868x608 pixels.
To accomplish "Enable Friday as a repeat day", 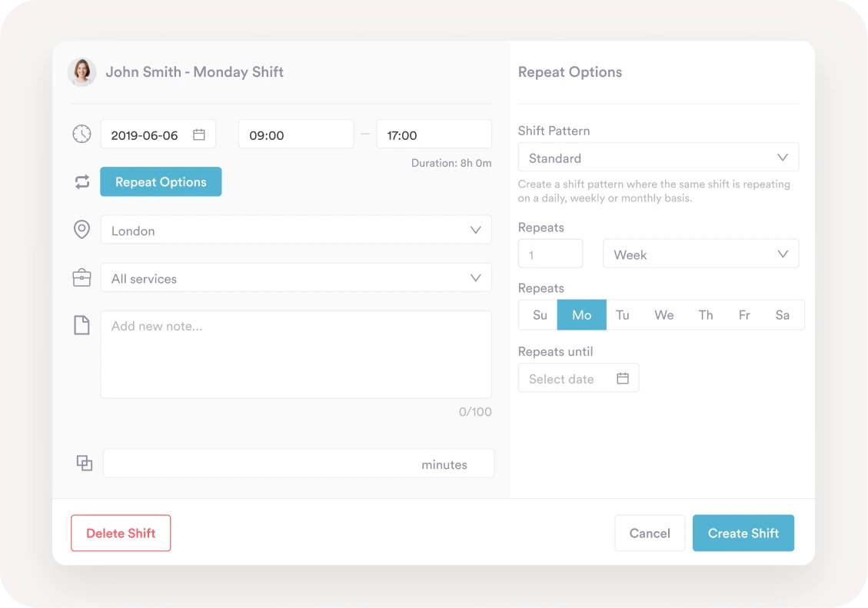I will (744, 315).
